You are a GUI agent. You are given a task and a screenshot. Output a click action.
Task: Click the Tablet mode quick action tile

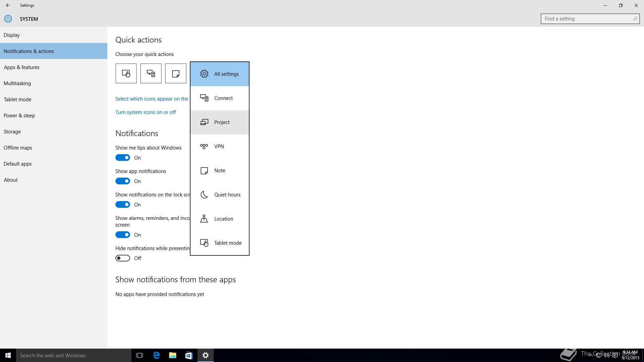point(126,73)
